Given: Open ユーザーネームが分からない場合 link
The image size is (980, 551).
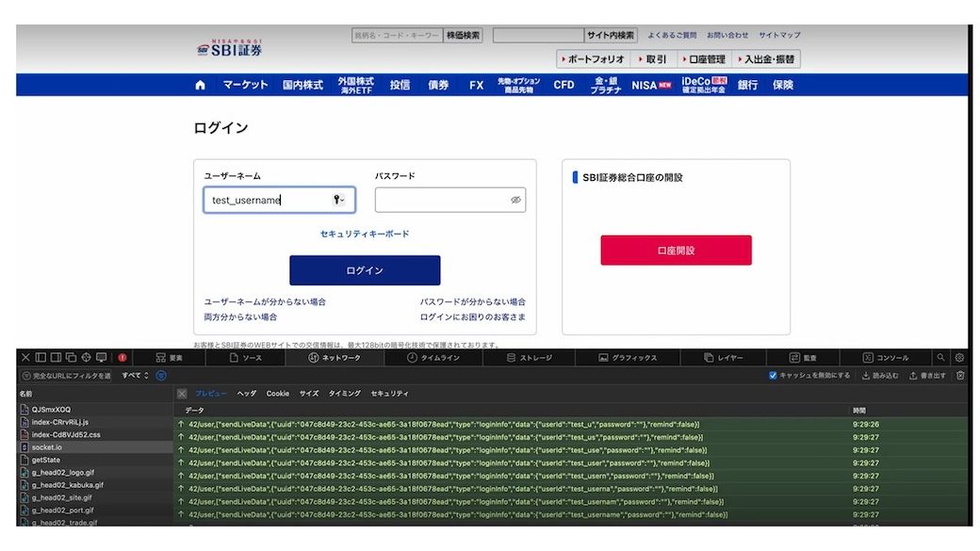Looking at the screenshot, I should click(x=265, y=301).
